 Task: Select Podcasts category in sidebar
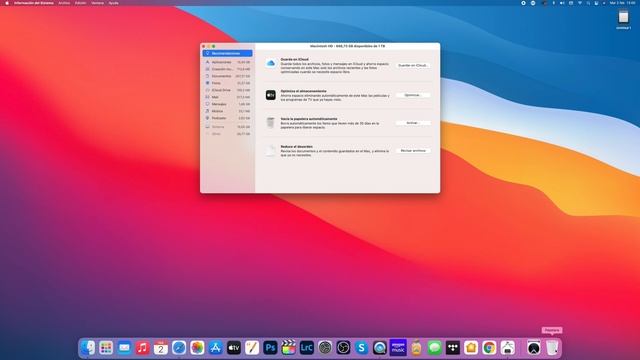227,118
